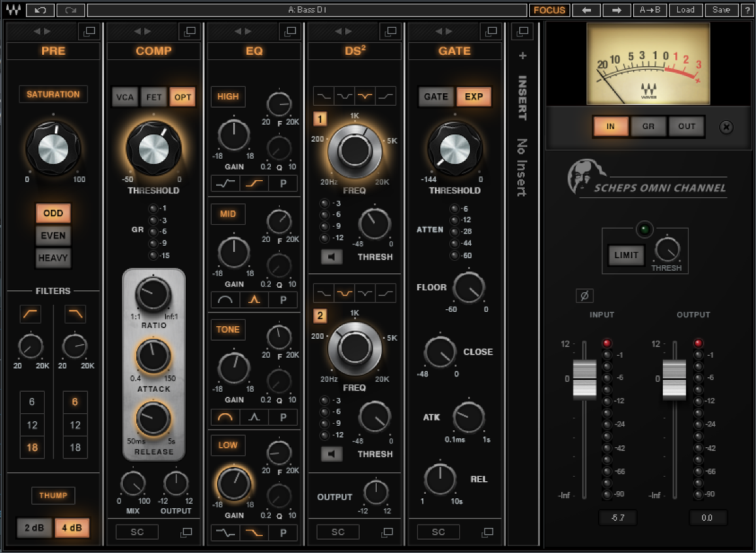This screenshot has height=553, width=756.
Task: Click the GATE SC button
Action: click(438, 532)
